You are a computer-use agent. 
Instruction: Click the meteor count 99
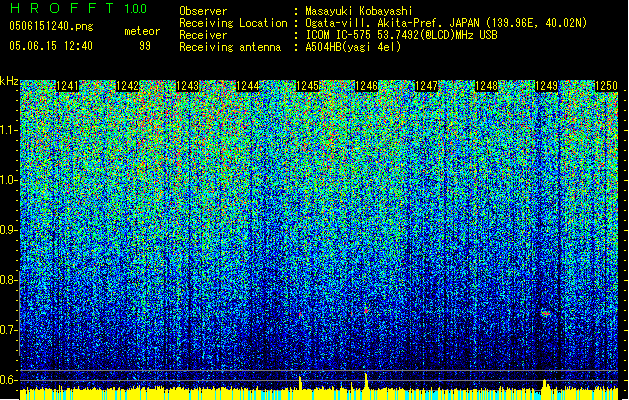coord(145,46)
